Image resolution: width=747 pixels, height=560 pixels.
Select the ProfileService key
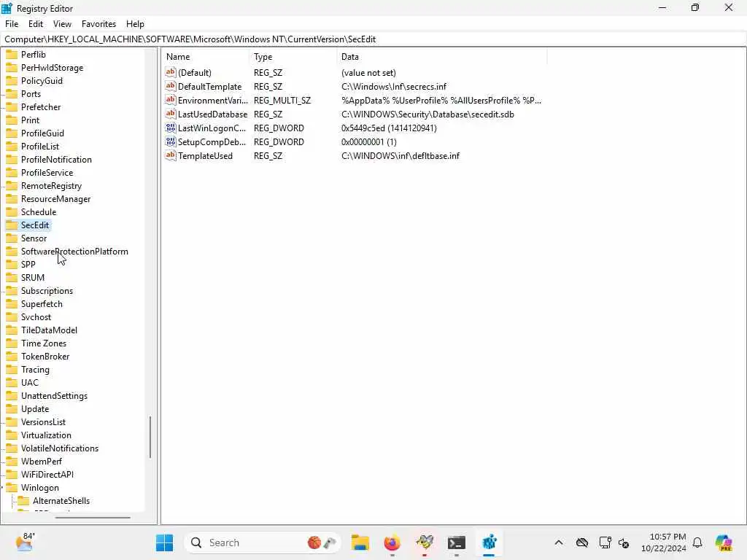click(47, 172)
